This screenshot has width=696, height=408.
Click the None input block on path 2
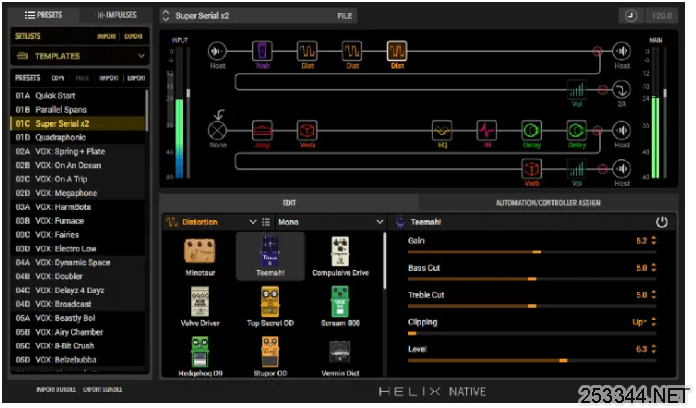tap(218, 131)
